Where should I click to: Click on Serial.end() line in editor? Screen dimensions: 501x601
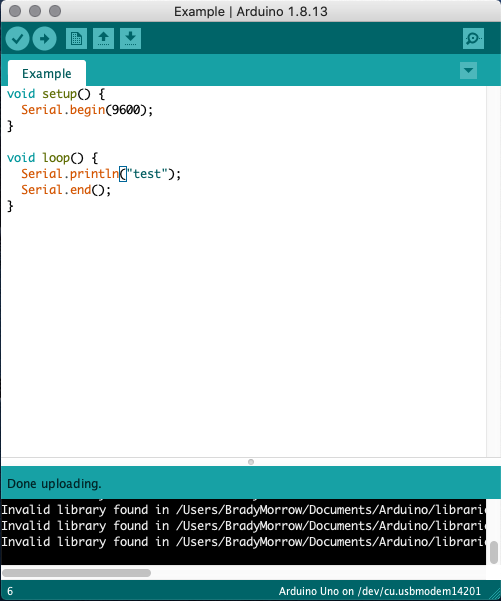66,190
